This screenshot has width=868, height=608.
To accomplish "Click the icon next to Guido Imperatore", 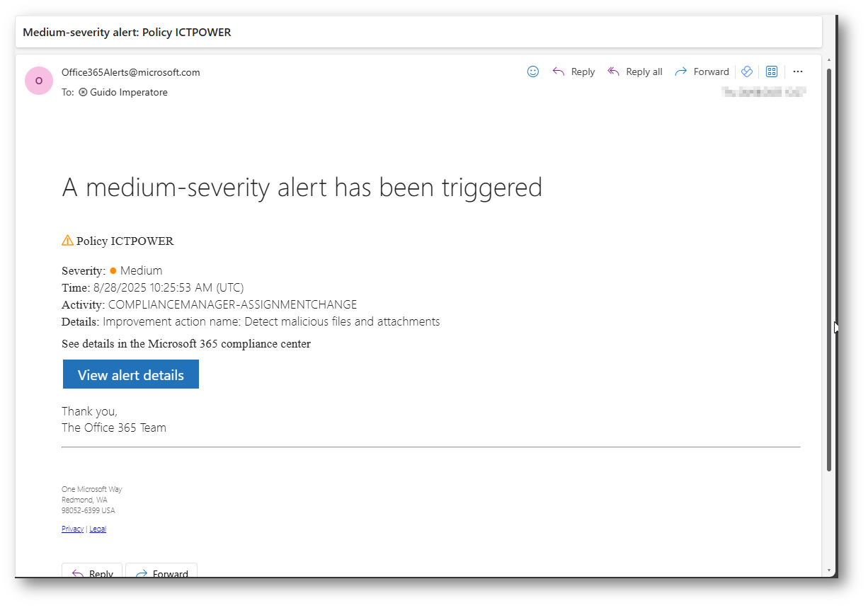I will [x=83, y=92].
